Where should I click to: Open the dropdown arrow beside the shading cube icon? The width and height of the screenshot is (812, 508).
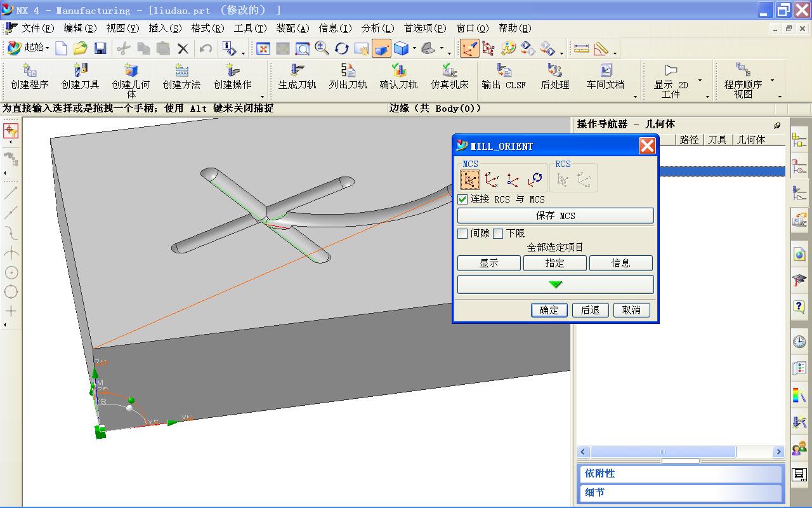414,48
